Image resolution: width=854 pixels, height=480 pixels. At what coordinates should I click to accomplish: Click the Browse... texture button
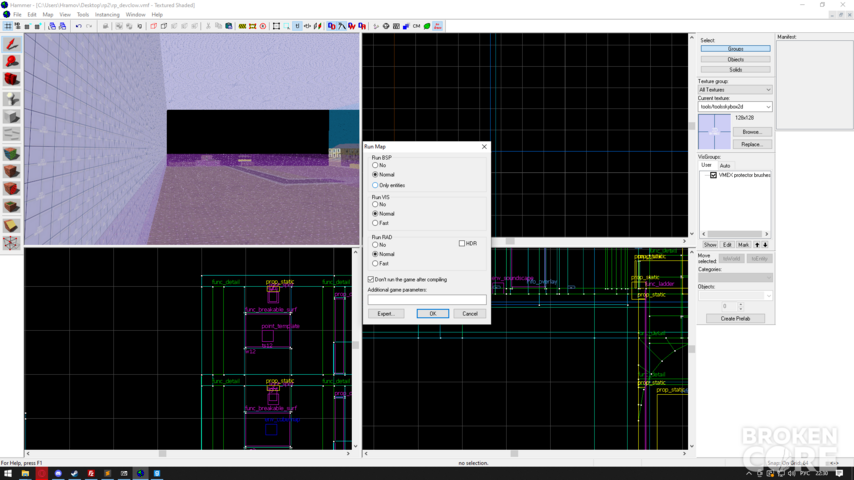point(752,132)
